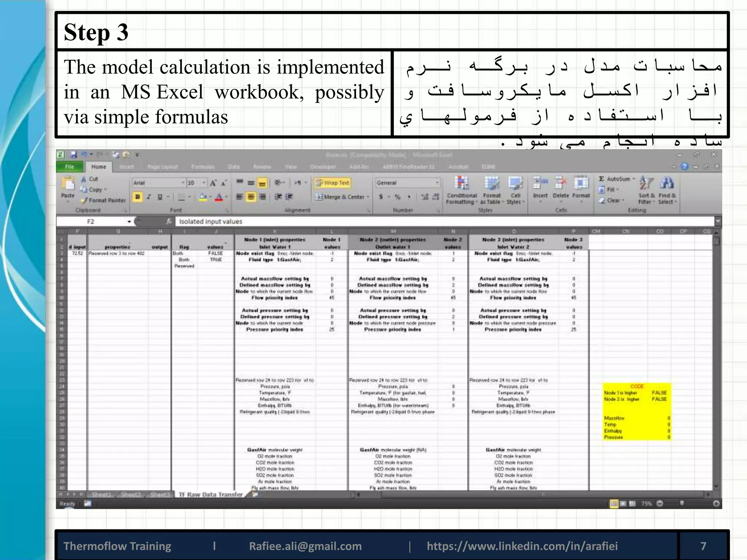The width and height of the screenshot is (747, 560).
Task: Click the red Font Color A icon
Action: tap(219, 197)
